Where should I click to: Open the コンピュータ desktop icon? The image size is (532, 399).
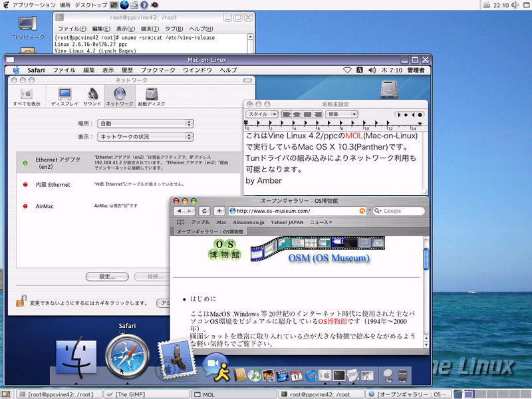(x=28, y=27)
